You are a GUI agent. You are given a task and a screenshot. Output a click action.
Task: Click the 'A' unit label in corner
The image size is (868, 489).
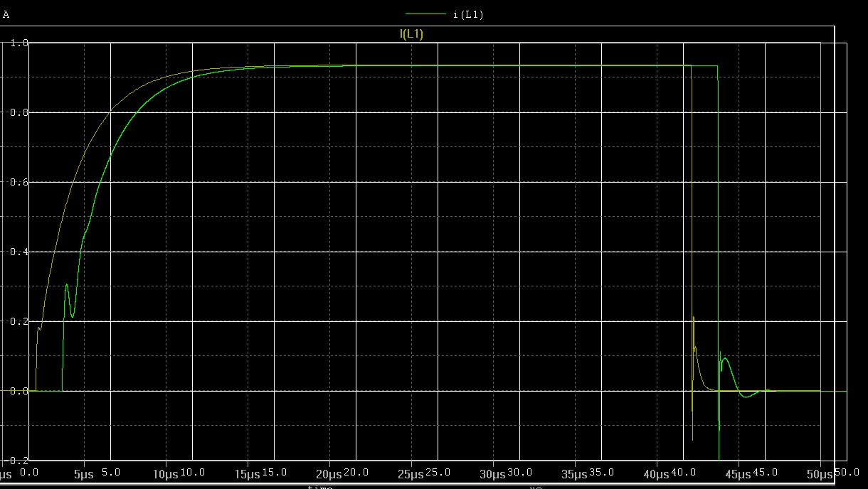click(x=6, y=14)
